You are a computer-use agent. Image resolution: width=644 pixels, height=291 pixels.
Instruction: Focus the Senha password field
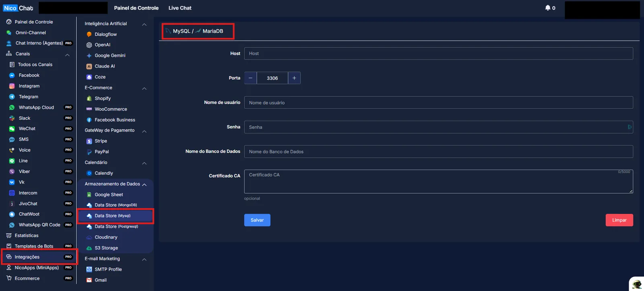click(x=438, y=127)
